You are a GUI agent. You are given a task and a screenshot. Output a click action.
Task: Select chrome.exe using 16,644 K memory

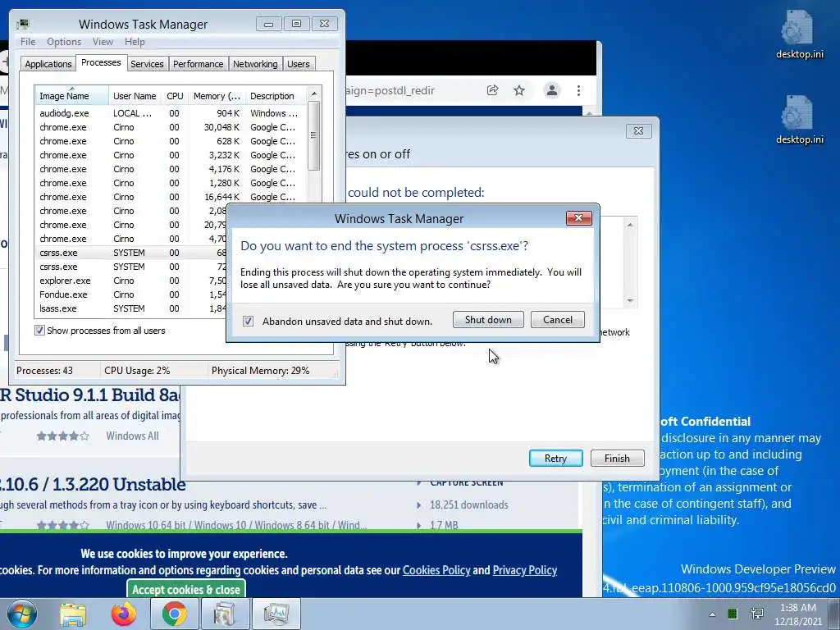(171, 197)
